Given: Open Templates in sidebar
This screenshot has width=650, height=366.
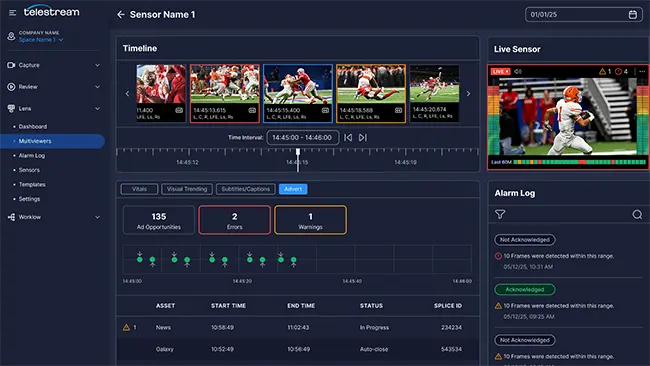Looking at the screenshot, I should (32, 184).
